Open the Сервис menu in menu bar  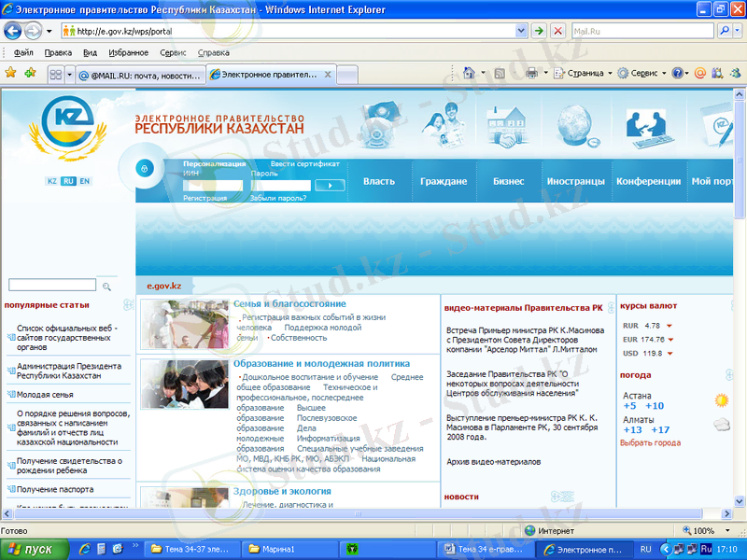click(x=173, y=53)
